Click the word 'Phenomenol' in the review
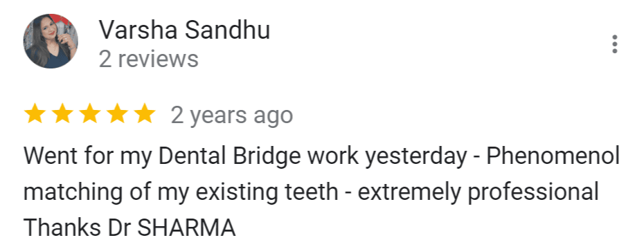644x249 pixels. tap(553, 156)
